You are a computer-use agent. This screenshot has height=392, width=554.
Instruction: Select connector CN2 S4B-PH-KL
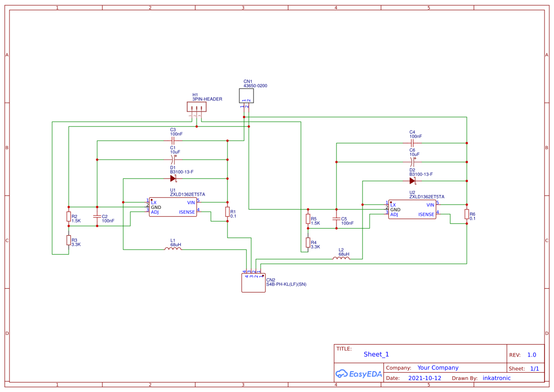click(253, 282)
